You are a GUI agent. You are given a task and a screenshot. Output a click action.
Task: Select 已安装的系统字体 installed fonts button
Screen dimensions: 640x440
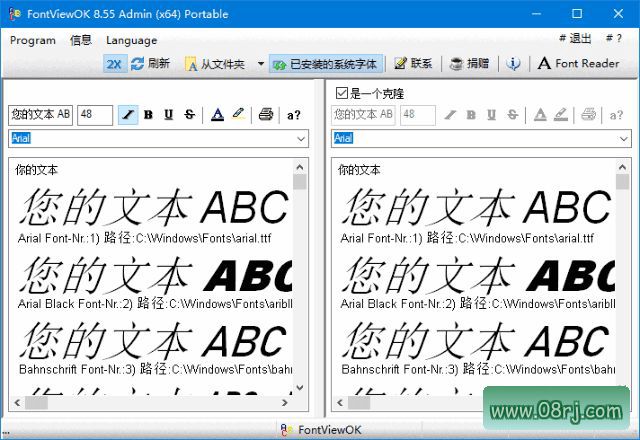click(x=325, y=64)
